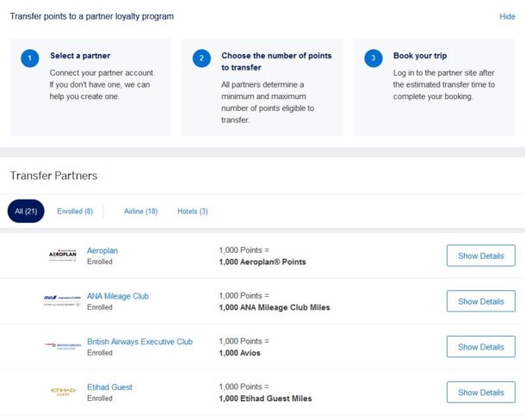Viewport: 525px width, 420px height.
Task: Open Show Details for Etihad Guest
Action: coord(480,392)
